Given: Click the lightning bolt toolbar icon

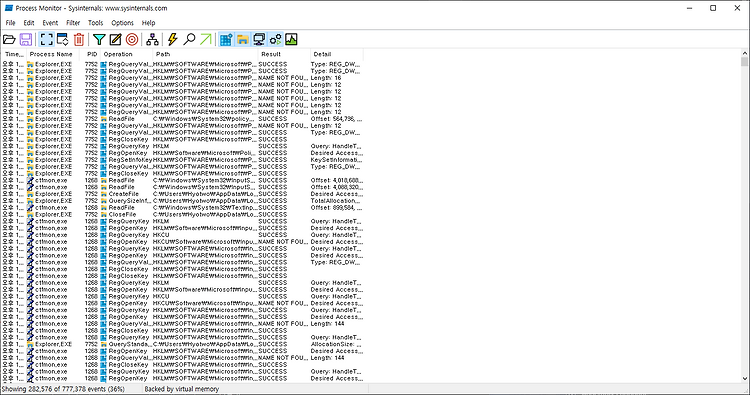Looking at the screenshot, I should tap(173, 39).
